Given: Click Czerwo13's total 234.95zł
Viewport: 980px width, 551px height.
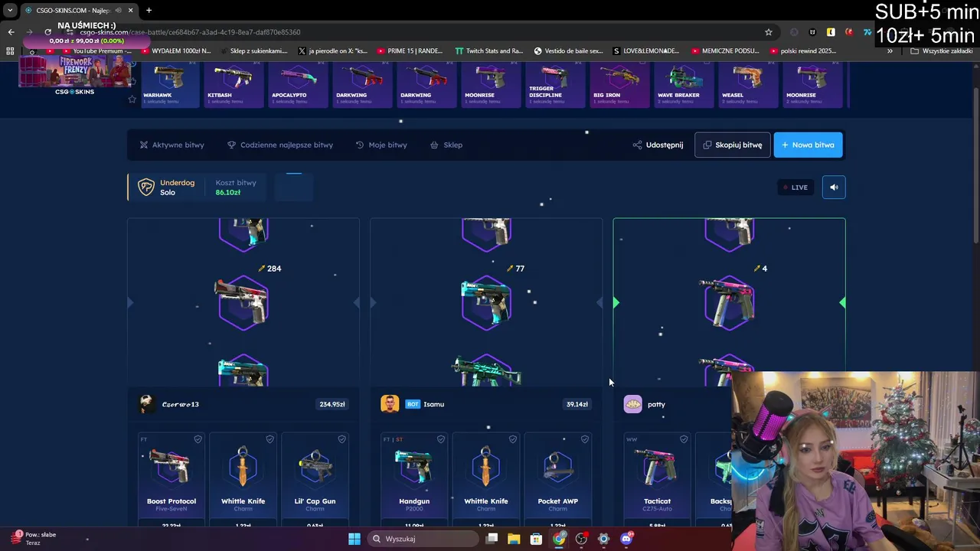Looking at the screenshot, I should coord(332,404).
